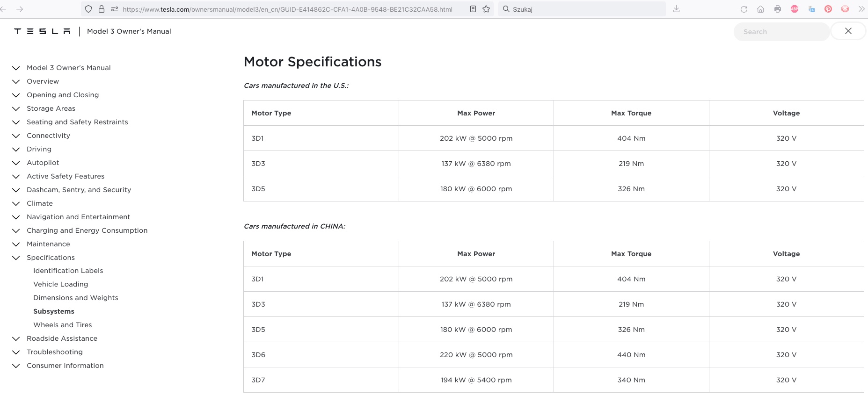Click 'Cars manufactured in the U.S.:' caption

point(296,86)
